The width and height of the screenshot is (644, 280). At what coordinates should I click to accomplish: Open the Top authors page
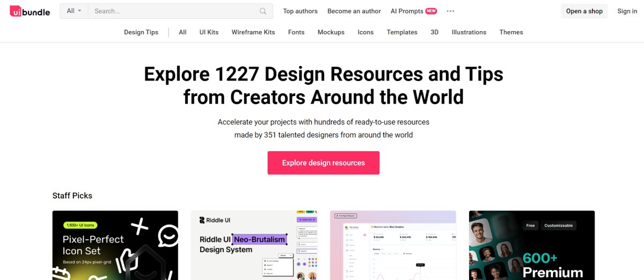[300, 11]
